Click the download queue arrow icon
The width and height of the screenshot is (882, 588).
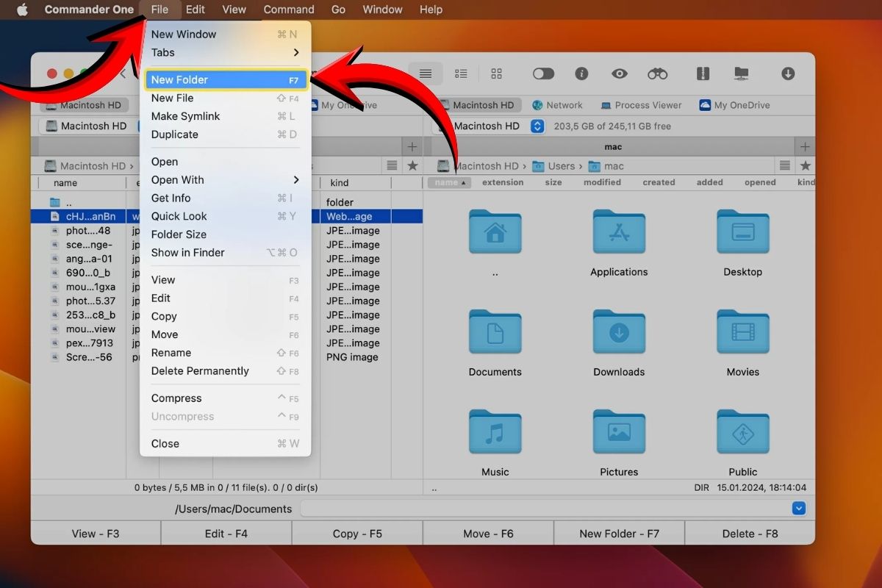[x=788, y=73]
